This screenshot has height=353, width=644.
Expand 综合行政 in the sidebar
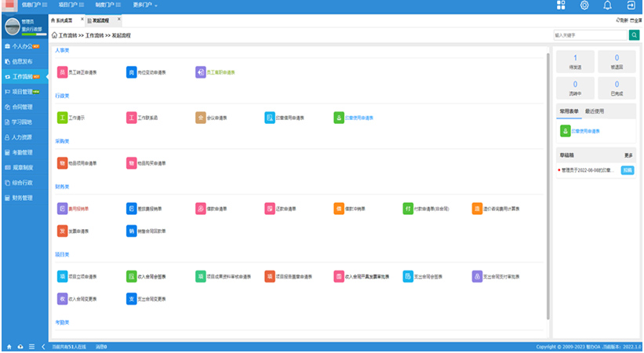(24, 183)
